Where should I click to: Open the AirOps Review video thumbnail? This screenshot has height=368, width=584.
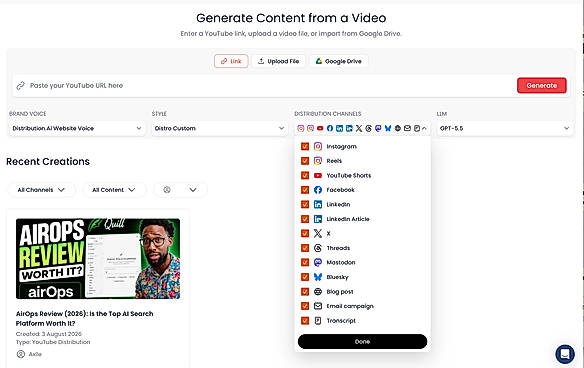98,258
